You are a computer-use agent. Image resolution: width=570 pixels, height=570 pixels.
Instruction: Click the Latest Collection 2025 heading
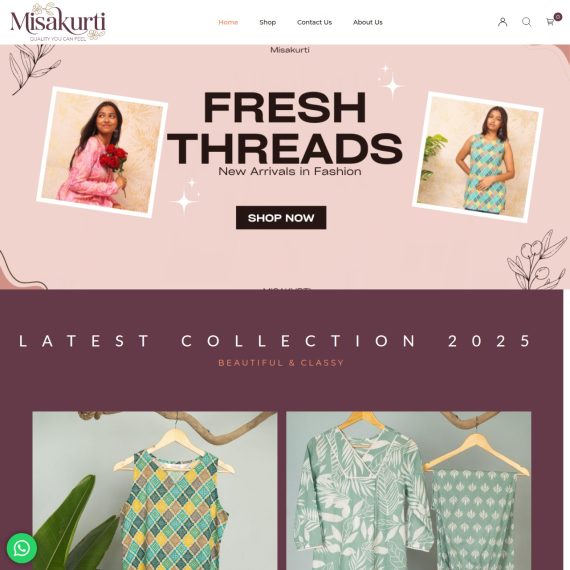(275, 341)
